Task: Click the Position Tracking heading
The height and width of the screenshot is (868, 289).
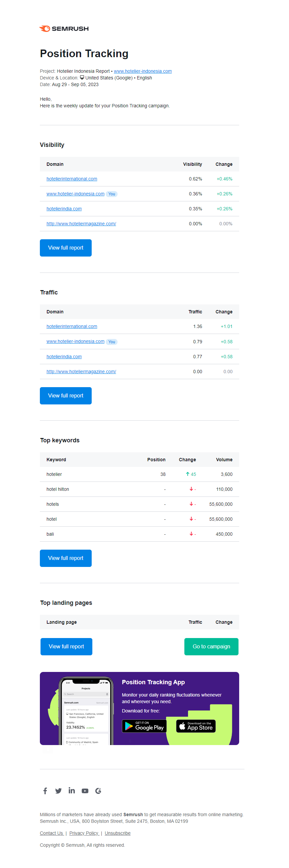Action: coord(84,54)
